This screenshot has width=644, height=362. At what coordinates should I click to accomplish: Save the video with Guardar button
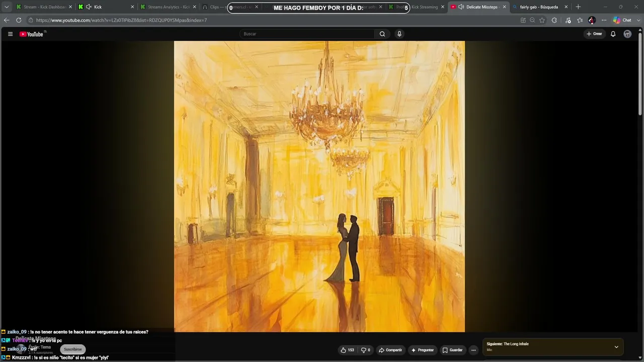[x=453, y=350]
